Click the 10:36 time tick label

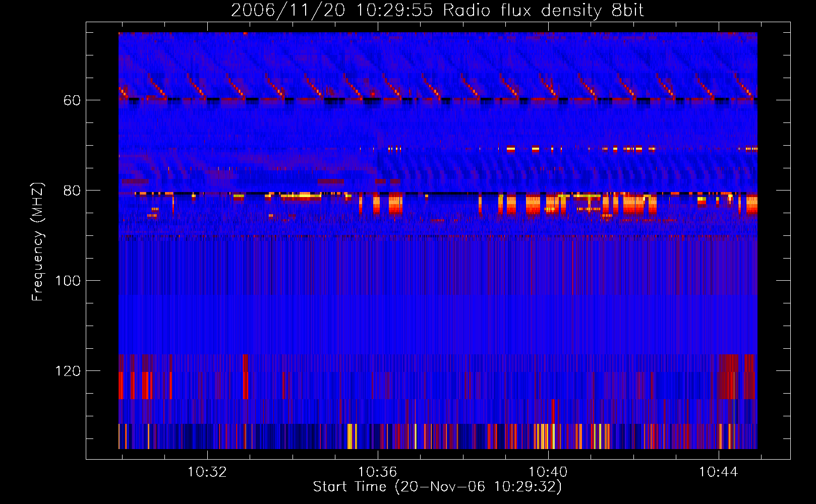[378, 472]
